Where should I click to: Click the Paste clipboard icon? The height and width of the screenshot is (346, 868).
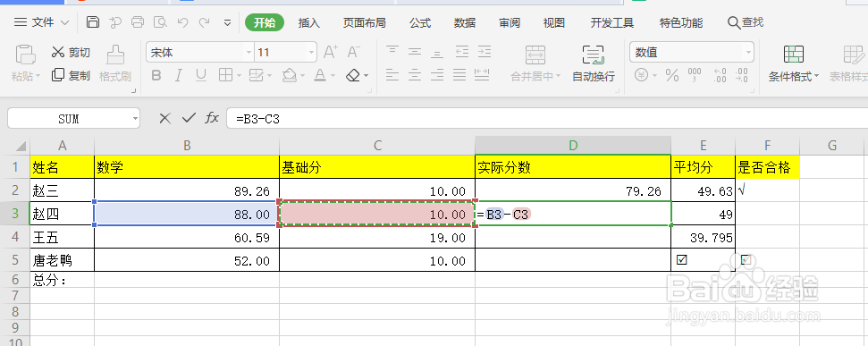pos(25,55)
